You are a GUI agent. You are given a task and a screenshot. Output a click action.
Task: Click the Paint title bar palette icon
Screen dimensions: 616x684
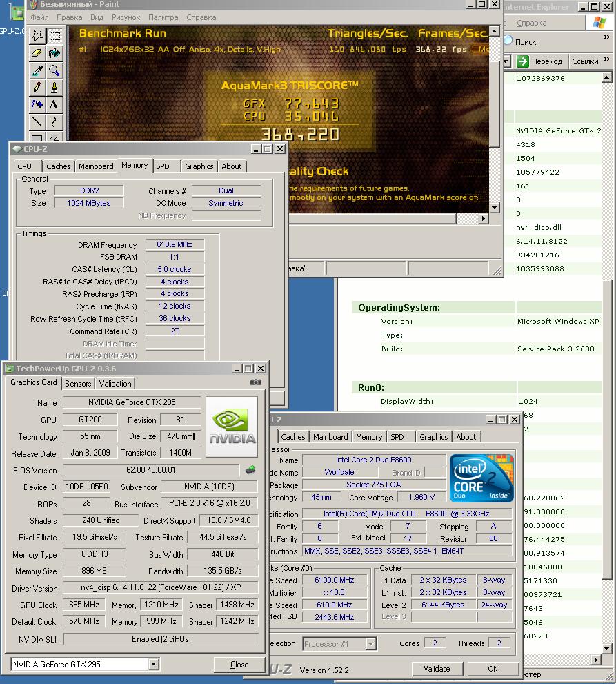pos(33,4)
